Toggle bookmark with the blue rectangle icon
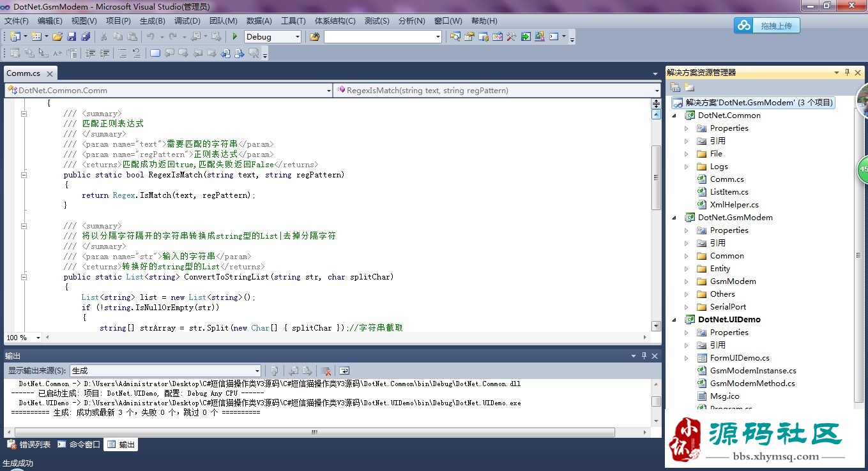 (155, 53)
